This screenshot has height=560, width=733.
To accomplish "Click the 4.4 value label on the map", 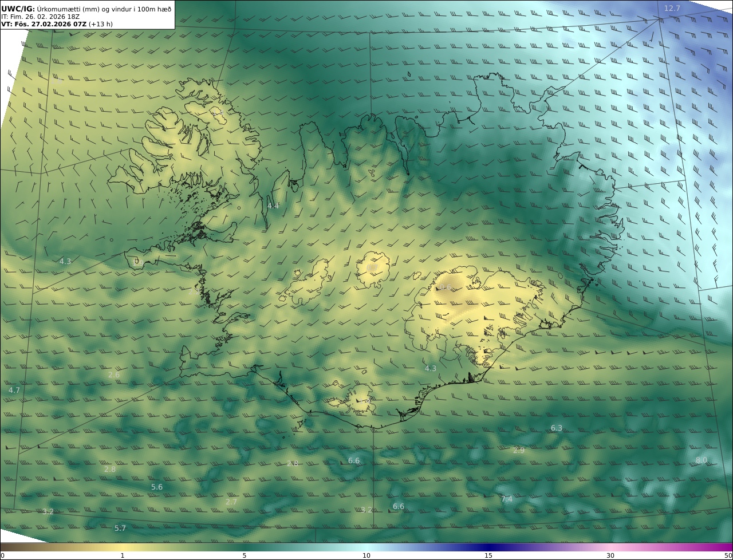I will [x=273, y=206].
